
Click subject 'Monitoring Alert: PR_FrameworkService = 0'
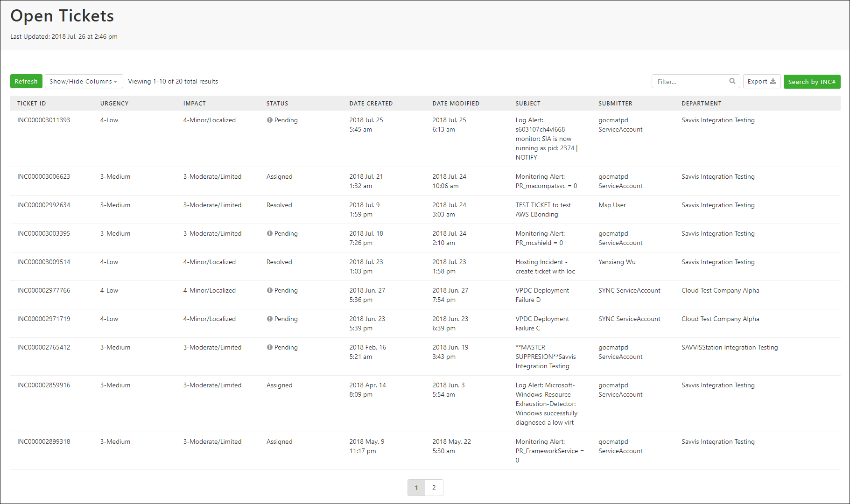coord(550,451)
